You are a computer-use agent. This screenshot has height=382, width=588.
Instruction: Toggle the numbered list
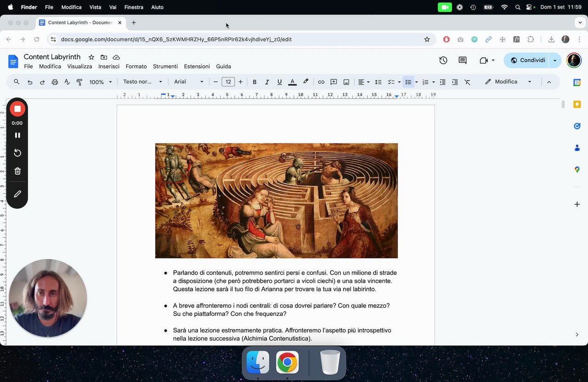(425, 82)
